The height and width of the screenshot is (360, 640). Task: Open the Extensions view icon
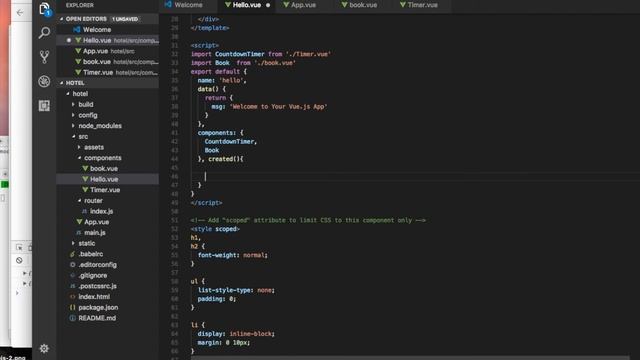click(44, 106)
